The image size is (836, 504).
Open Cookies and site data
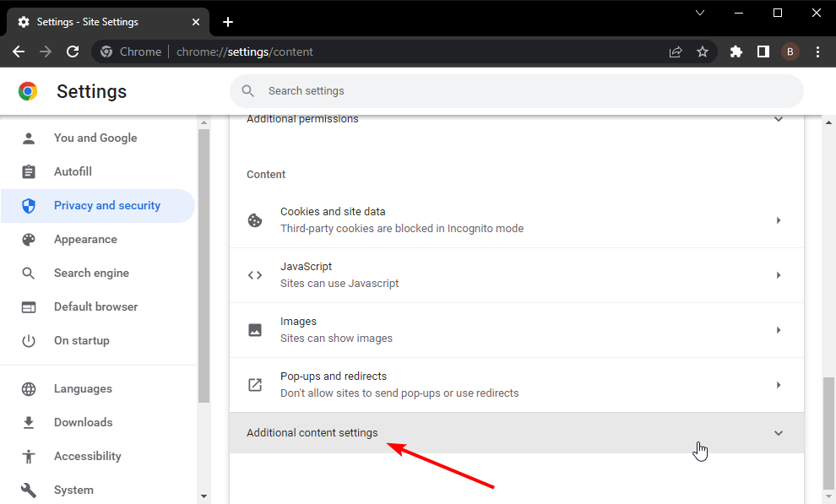(x=516, y=220)
